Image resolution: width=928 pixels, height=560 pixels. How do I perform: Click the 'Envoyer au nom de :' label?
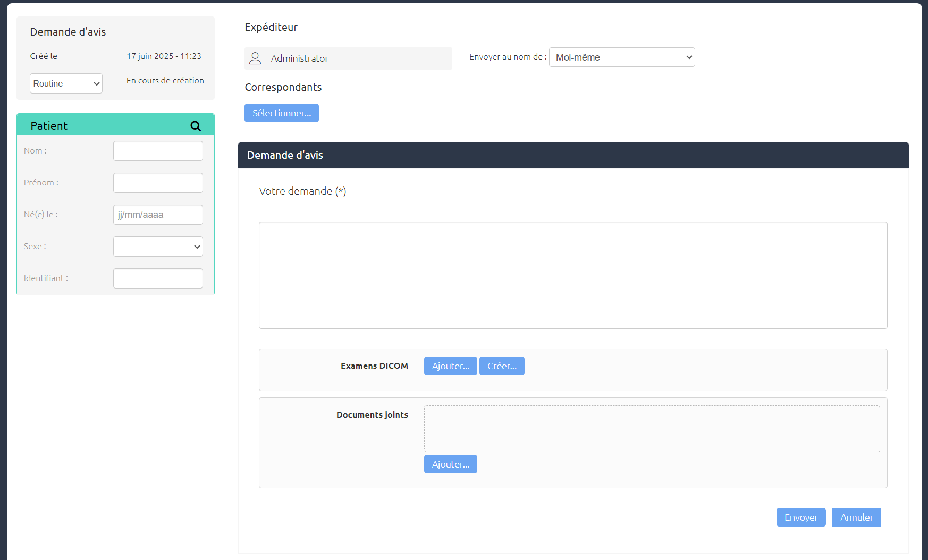coord(508,57)
